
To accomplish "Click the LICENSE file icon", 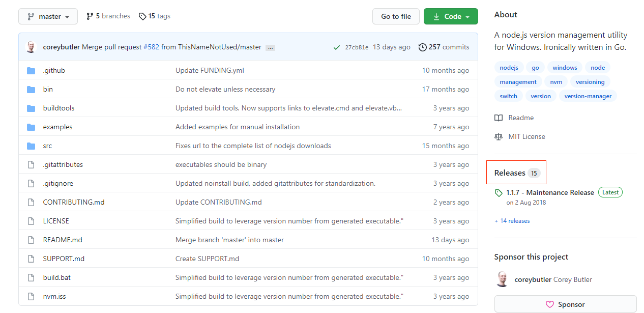I will (x=31, y=221).
